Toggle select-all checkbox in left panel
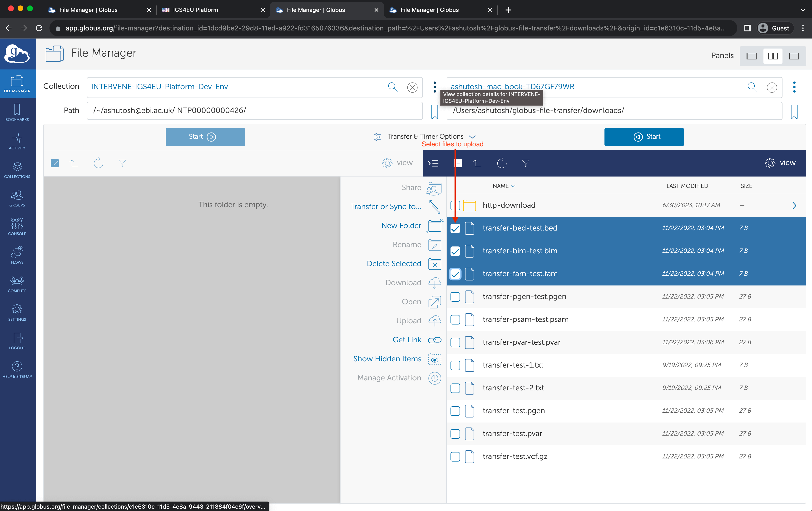The image size is (812, 511). click(55, 163)
